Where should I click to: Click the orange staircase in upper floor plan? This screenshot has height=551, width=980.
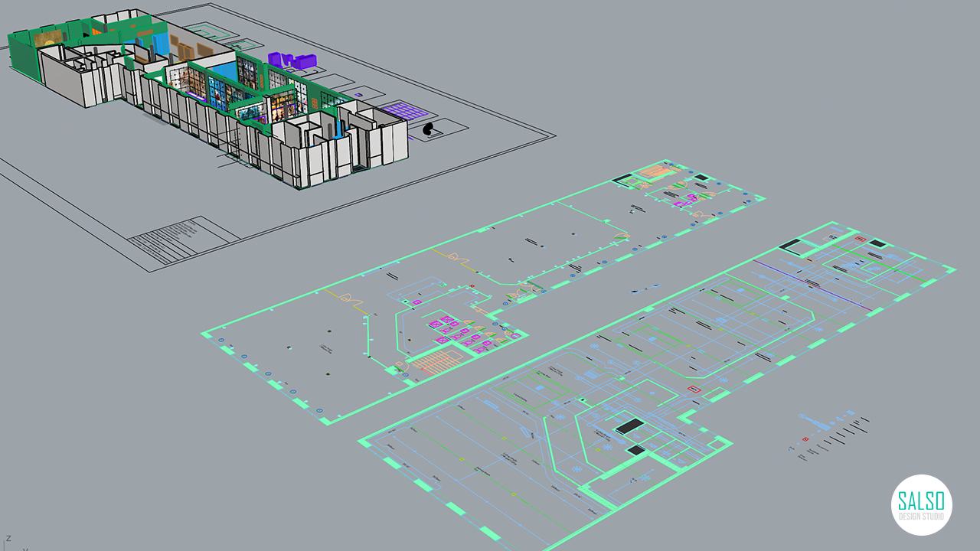coord(653,171)
